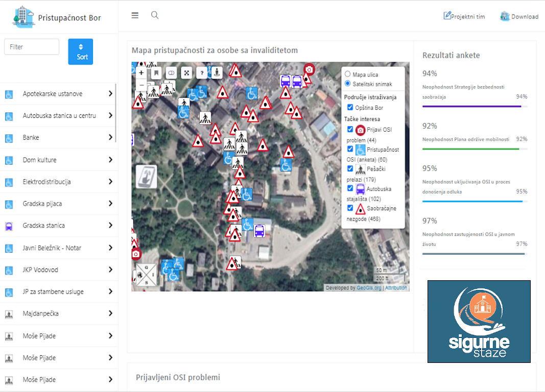Click the search magnifier in top bar
Screen dimensions: 545x392
(155, 15)
